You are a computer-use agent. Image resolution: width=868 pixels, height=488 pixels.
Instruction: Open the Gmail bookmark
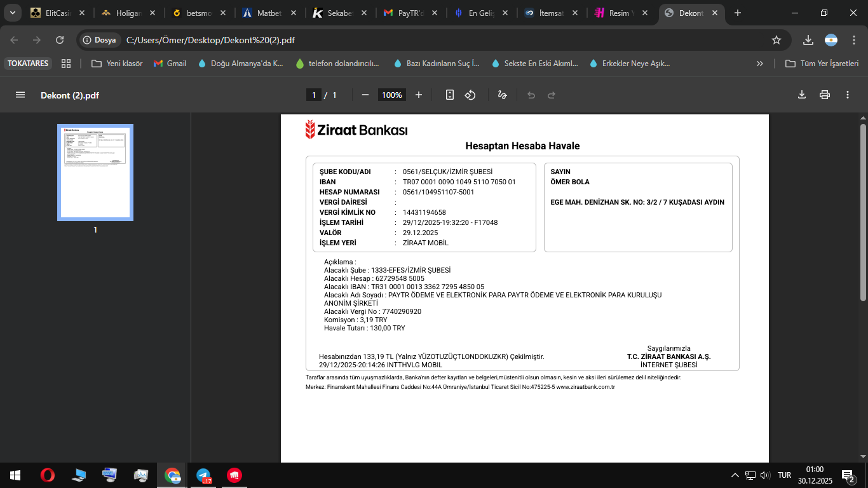170,64
